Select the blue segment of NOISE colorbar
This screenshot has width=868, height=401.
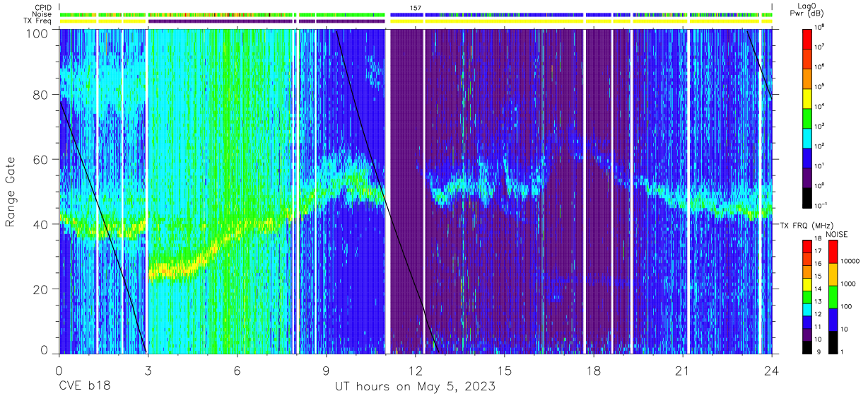click(833, 320)
